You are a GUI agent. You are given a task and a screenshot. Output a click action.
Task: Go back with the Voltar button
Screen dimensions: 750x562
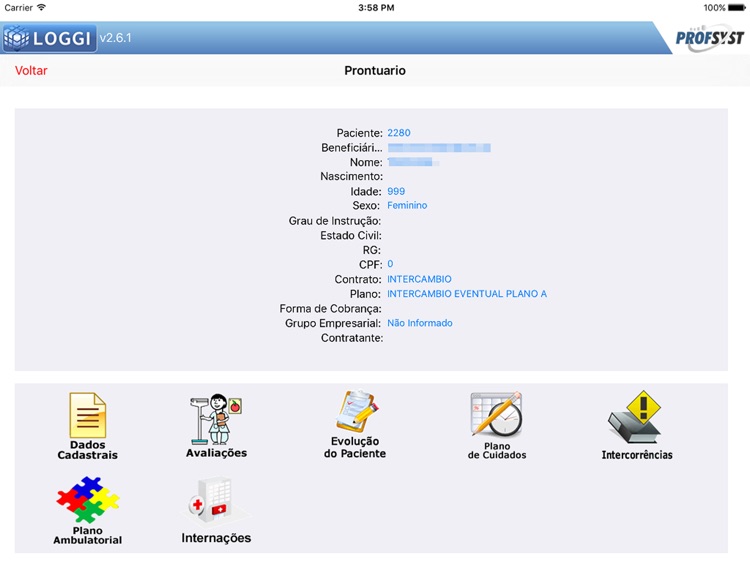pyautogui.click(x=31, y=71)
